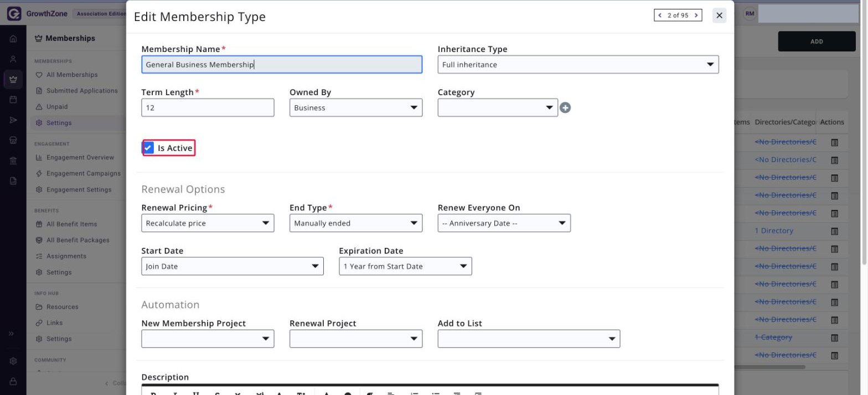Image resolution: width=868 pixels, height=395 pixels.
Task: Click into the Membership Name field
Action: point(282,65)
